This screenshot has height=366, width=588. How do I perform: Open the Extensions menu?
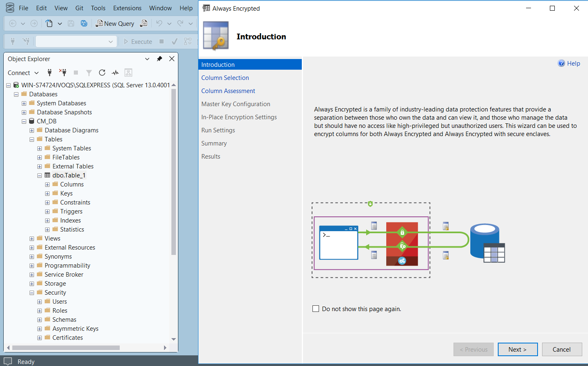point(127,8)
